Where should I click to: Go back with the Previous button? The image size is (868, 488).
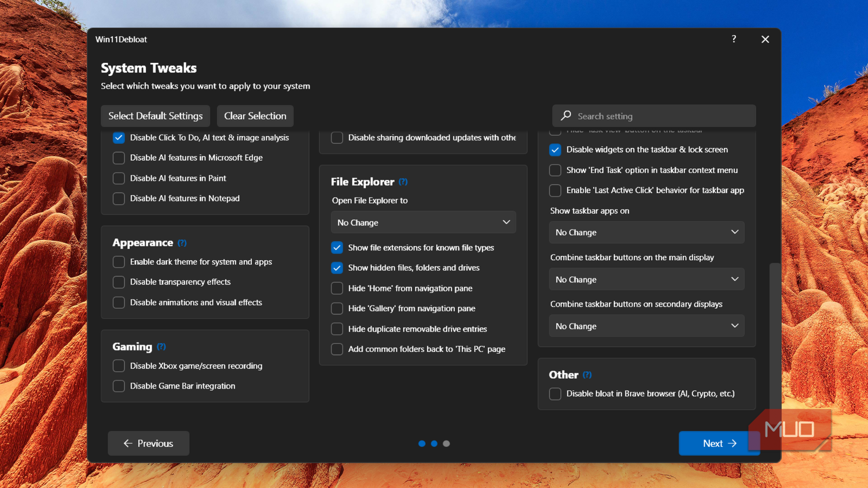(x=148, y=443)
